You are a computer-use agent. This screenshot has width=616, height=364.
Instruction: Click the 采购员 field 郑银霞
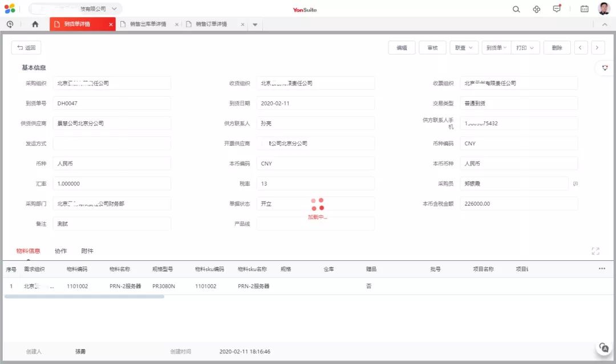[514, 183]
